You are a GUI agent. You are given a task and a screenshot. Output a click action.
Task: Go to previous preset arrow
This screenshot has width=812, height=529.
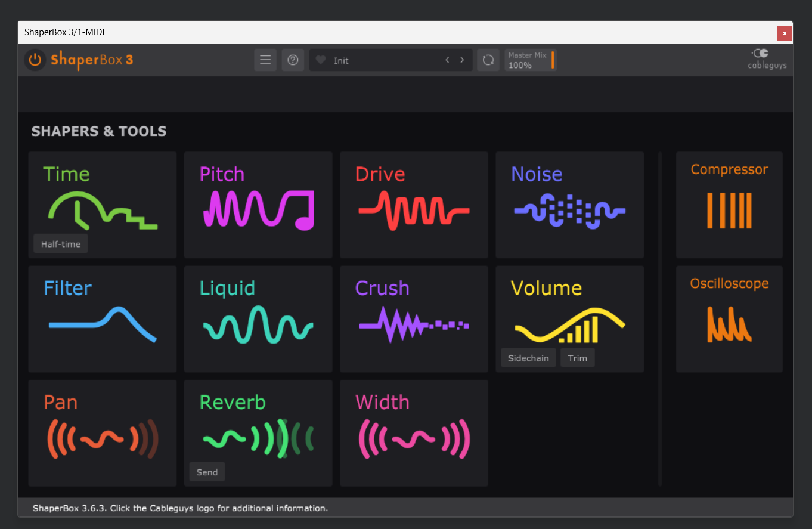pos(447,60)
